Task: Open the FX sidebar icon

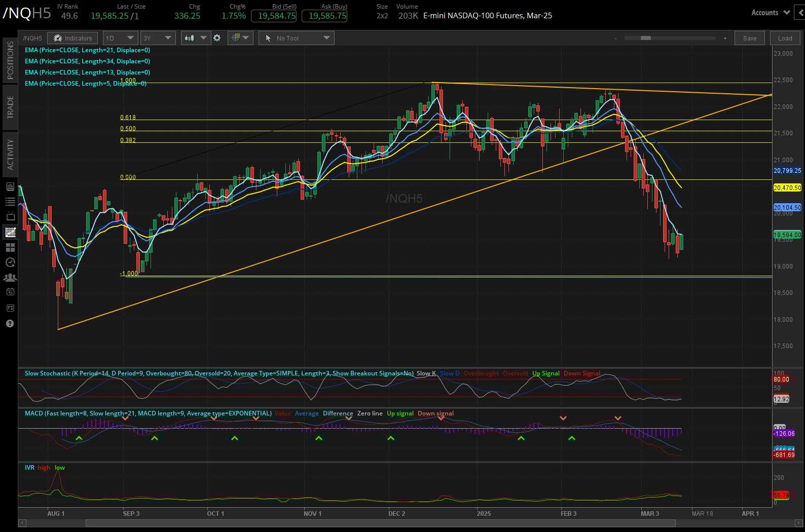Action: [x=10, y=308]
